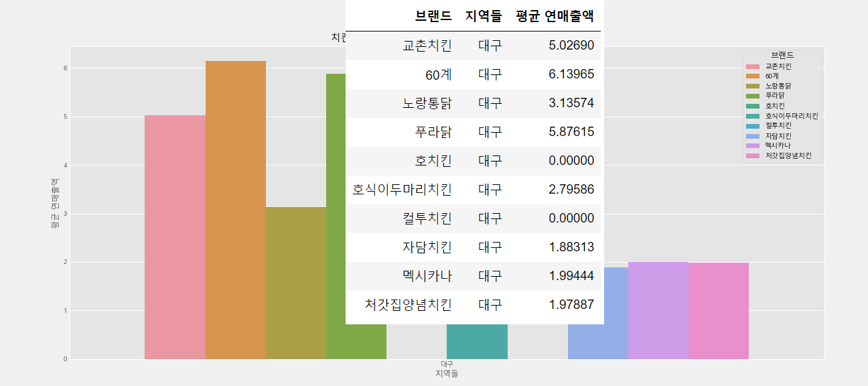Click 대구 in the 처갓집양념치킨 table row
The height and width of the screenshot is (386, 868).
pyautogui.click(x=490, y=305)
